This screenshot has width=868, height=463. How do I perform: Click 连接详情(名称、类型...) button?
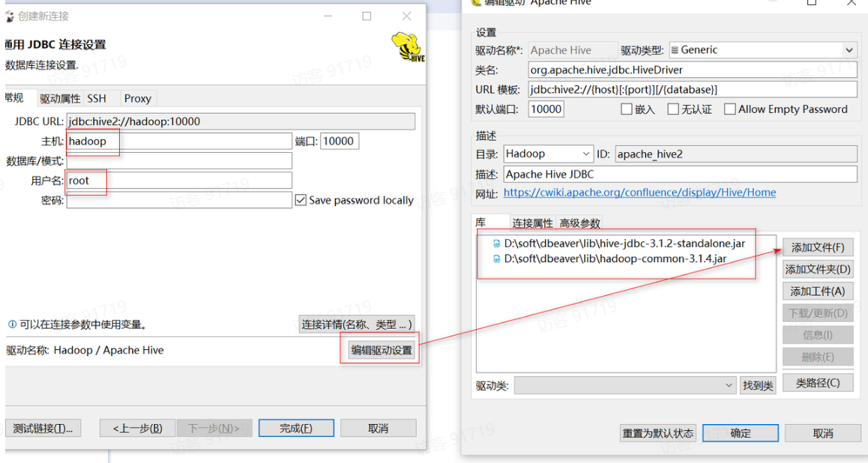pos(357,324)
